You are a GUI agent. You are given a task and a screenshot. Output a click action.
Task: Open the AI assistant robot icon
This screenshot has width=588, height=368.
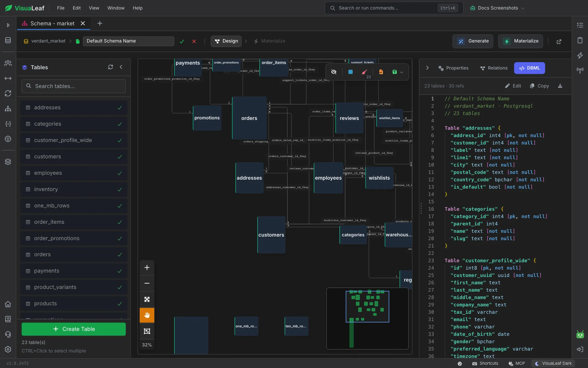[580, 334]
